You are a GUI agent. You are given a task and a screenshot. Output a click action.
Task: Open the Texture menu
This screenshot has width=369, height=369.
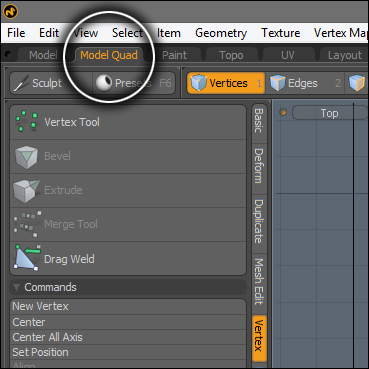click(281, 33)
